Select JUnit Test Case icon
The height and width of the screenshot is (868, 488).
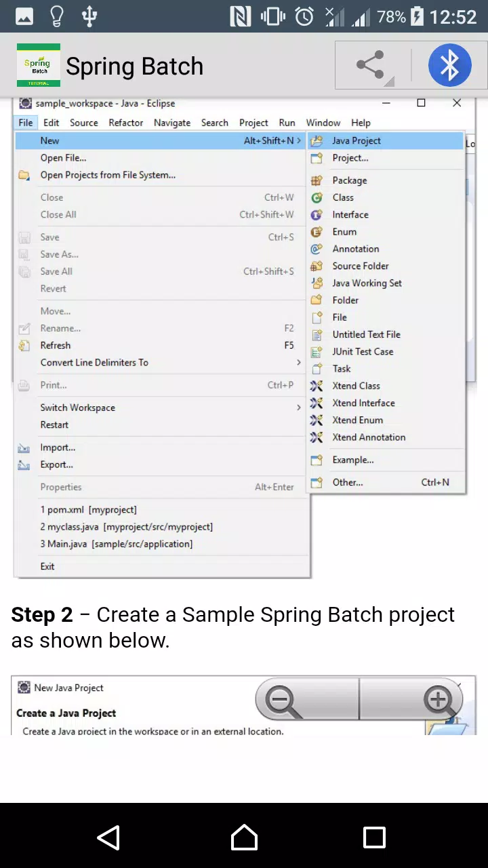[x=317, y=351]
